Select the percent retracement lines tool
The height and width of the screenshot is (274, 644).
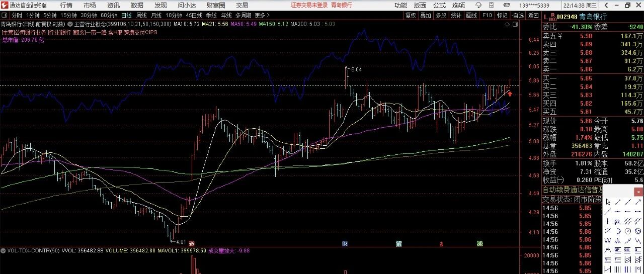(608, 259)
